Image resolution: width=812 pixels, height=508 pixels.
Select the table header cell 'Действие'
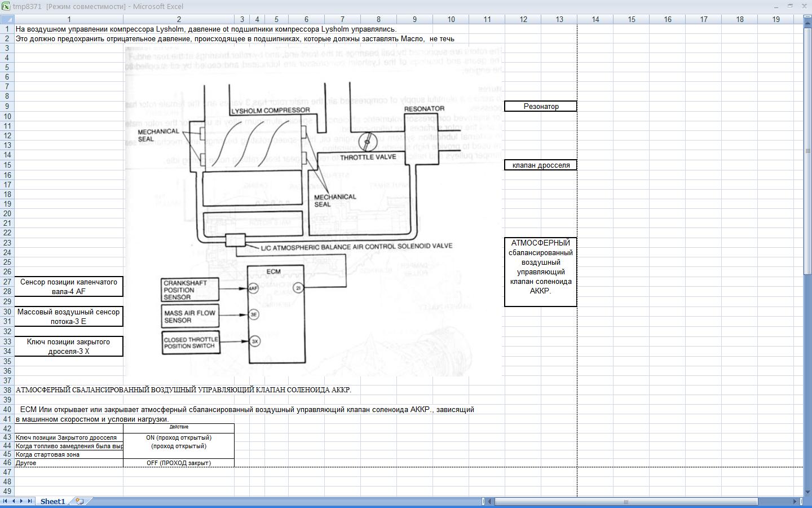(x=179, y=427)
